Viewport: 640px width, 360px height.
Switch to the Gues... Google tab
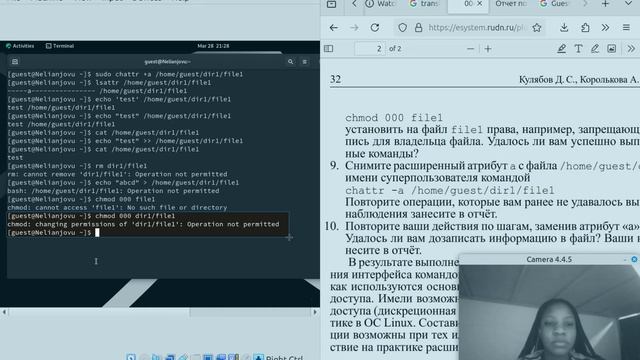[554, 4]
